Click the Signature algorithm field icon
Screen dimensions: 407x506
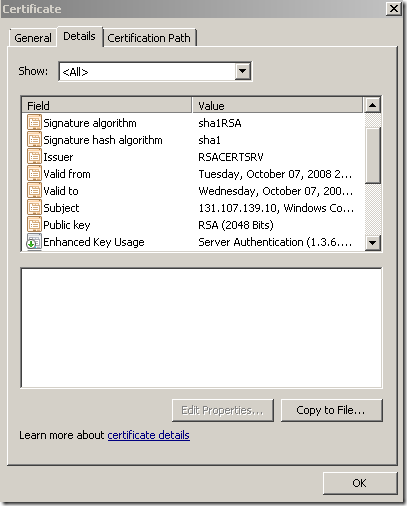coord(34,123)
